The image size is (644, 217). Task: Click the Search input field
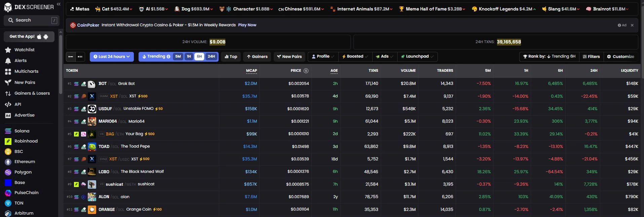click(x=32, y=21)
